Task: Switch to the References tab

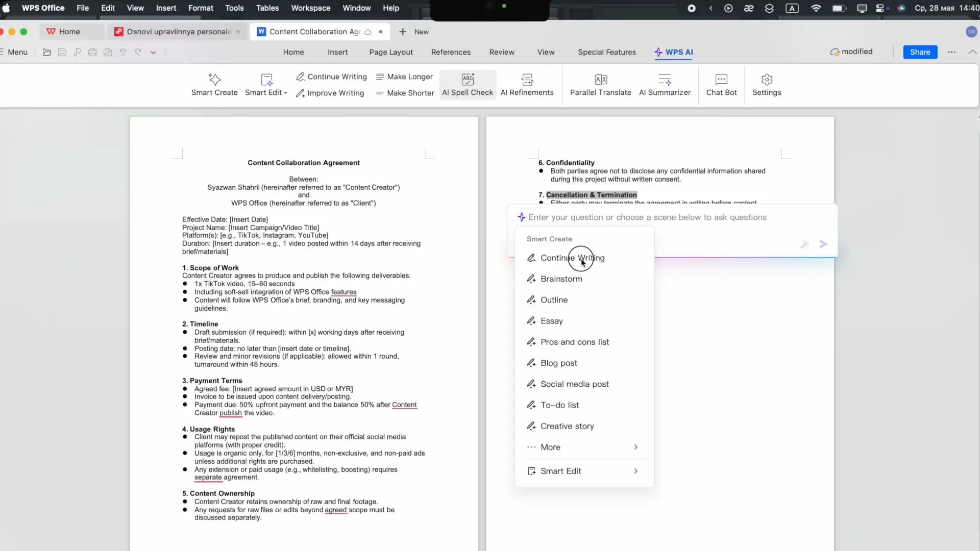Action: click(451, 52)
